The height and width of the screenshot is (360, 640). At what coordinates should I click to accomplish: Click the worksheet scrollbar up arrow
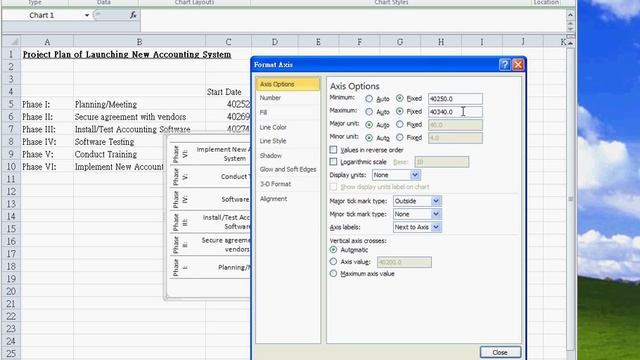click(x=571, y=43)
